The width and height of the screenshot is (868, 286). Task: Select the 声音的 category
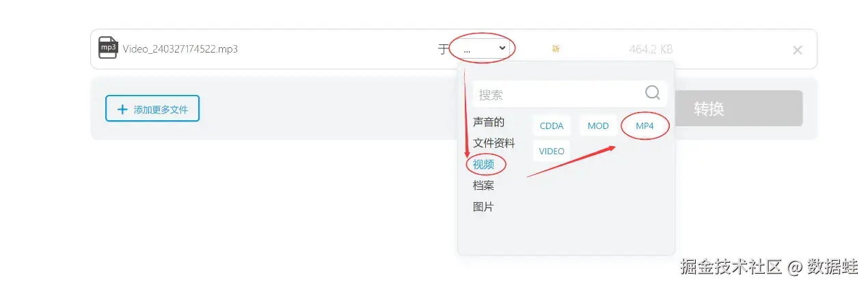coord(489,122)
